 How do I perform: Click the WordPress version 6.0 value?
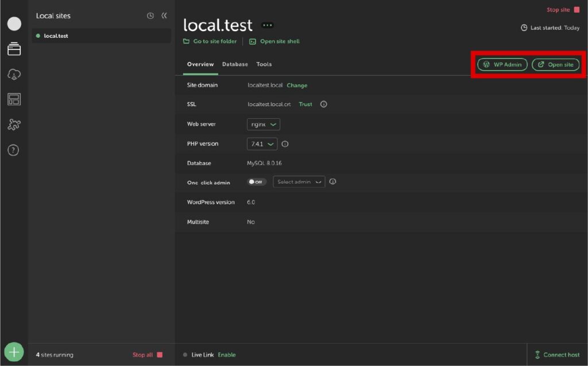click(251, 203)
